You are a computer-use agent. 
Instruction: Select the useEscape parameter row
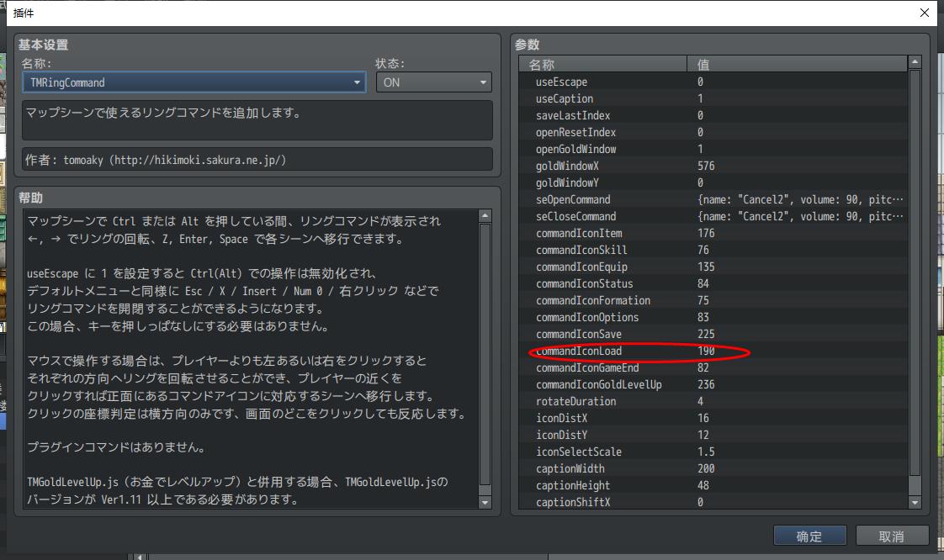point(713,82)
